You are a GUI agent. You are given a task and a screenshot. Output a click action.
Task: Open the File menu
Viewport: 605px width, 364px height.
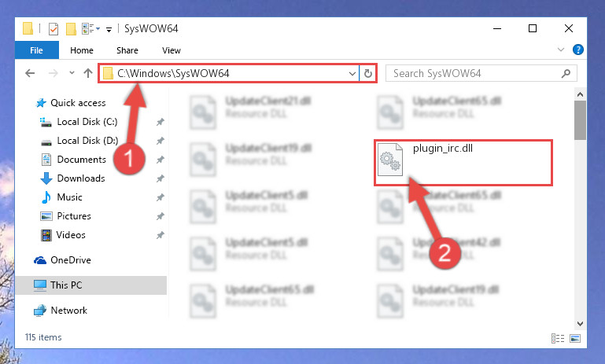[37, 50]
